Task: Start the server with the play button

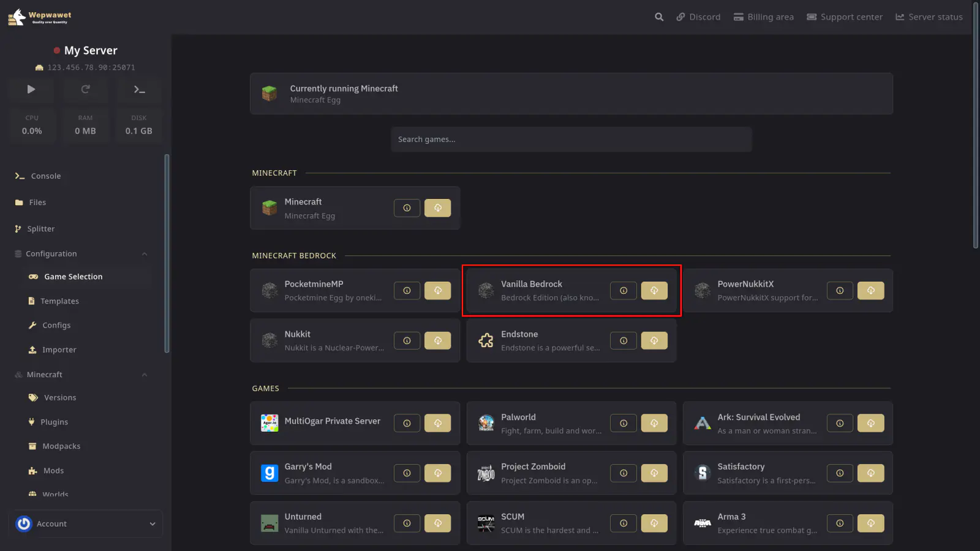Action: click(x=31, y=89)
